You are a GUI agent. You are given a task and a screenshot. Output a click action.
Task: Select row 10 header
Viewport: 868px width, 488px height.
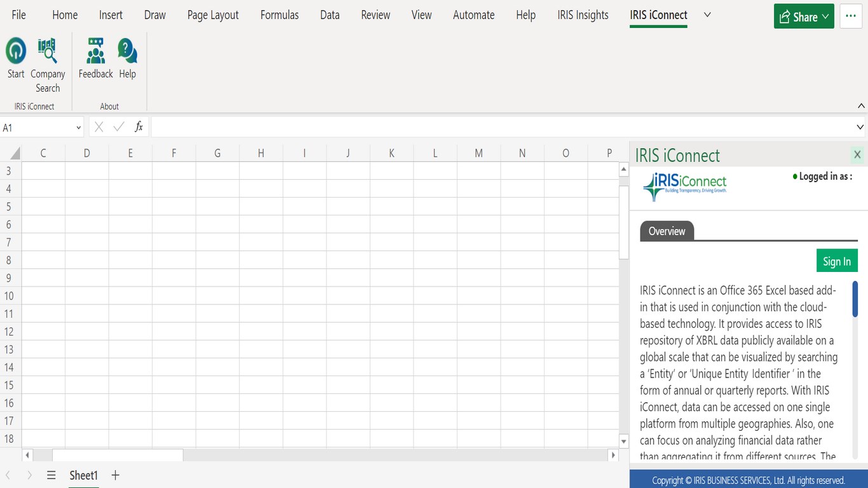click(x=10, y=295)
